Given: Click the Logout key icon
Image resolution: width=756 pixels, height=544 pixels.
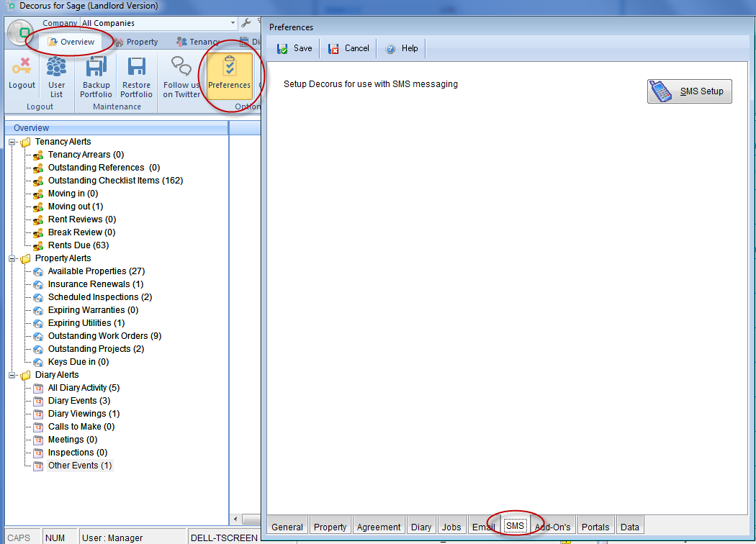Looking at the screenshot, I should (x=22, y=66).
